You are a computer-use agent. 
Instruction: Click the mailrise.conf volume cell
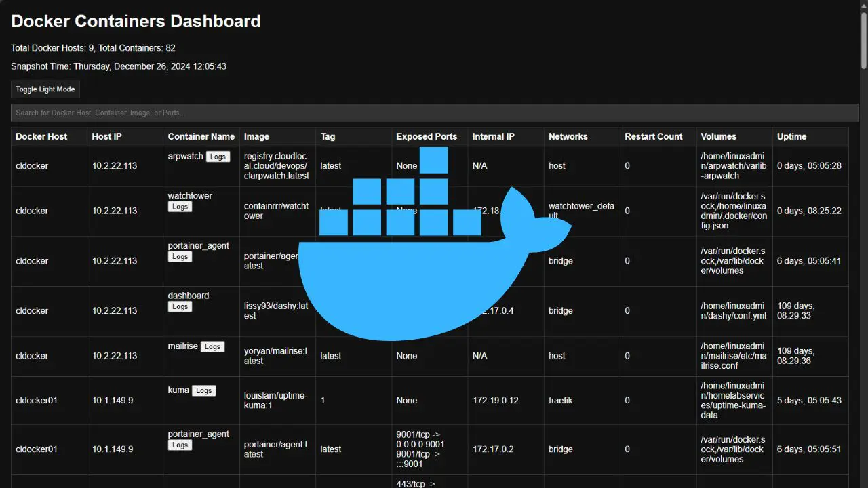point(733,356)
